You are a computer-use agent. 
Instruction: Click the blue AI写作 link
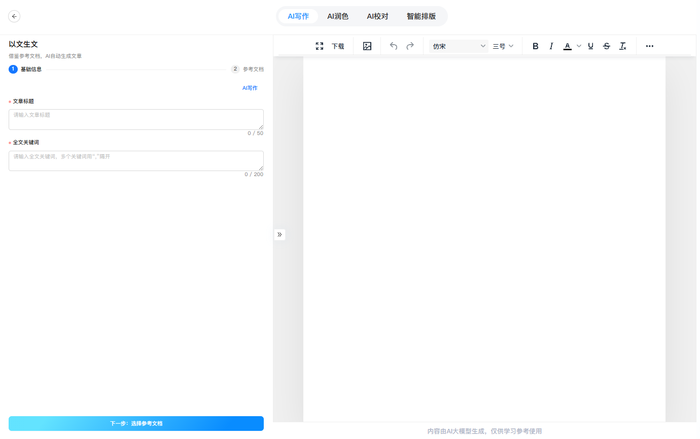(250, 88)
